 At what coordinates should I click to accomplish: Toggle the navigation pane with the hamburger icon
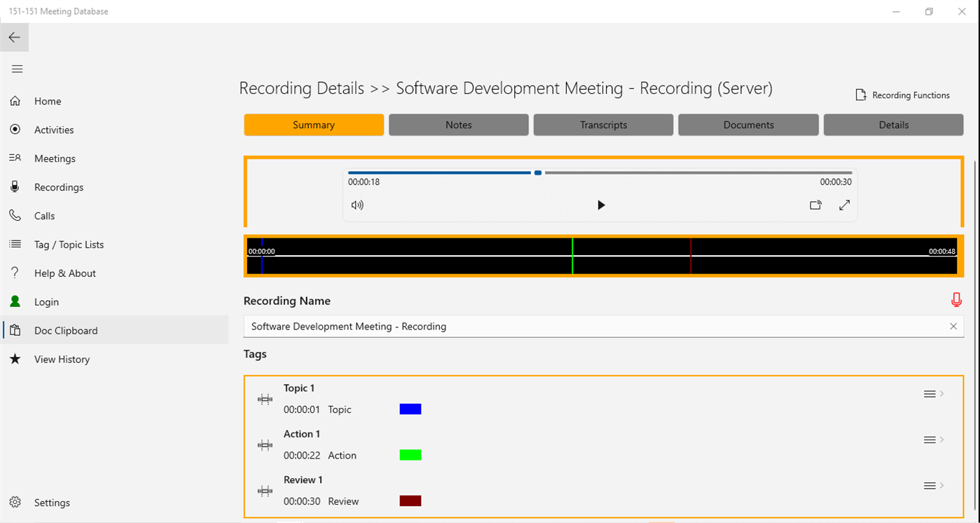pos(17,69)
